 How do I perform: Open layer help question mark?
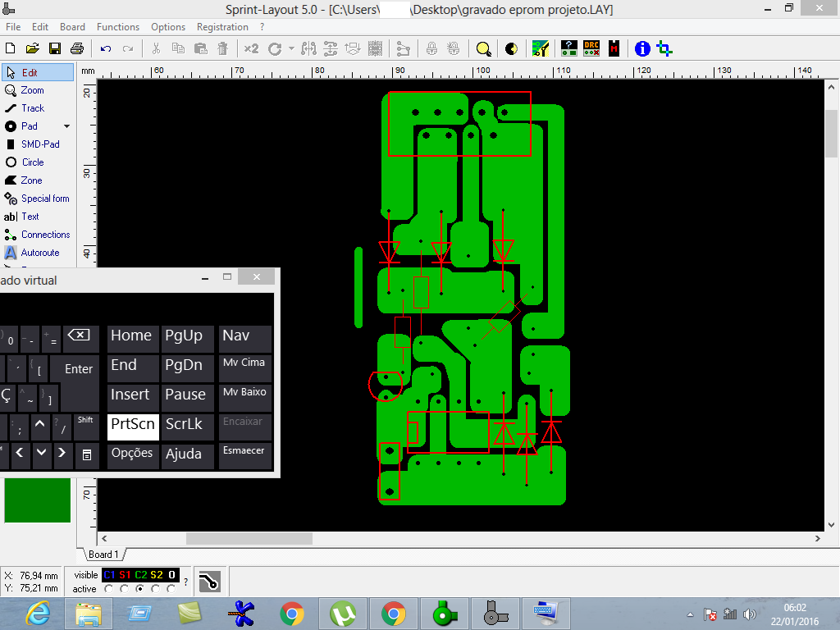point(186,582)
